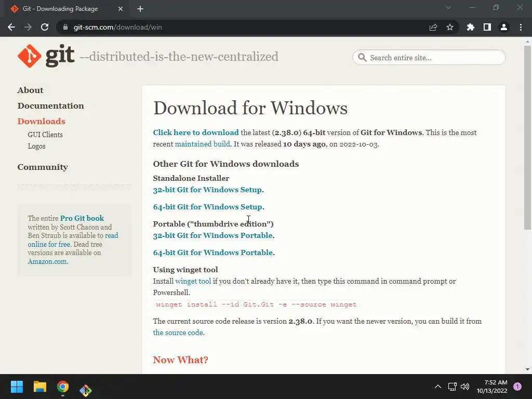
Task: Click the browser forward arrow
Action: [28, 27]
